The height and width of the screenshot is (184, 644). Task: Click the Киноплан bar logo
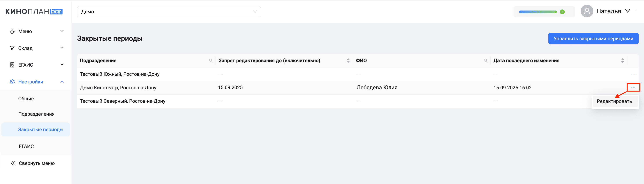tap(34, 11)
